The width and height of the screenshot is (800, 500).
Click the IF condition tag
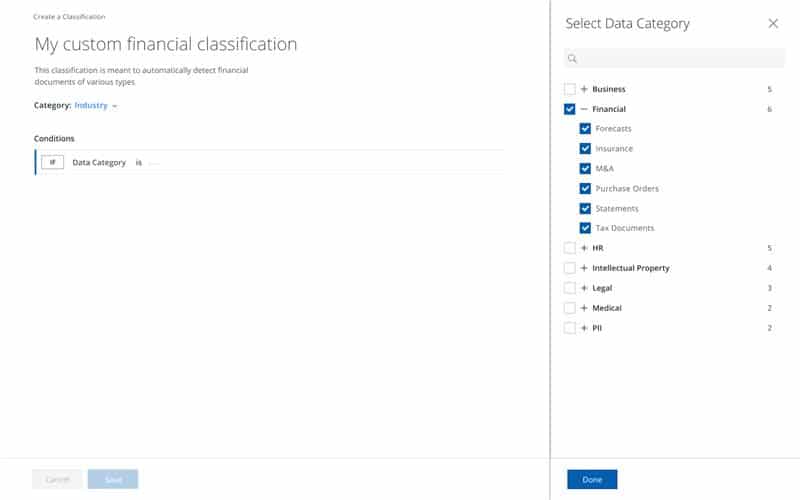52,162
